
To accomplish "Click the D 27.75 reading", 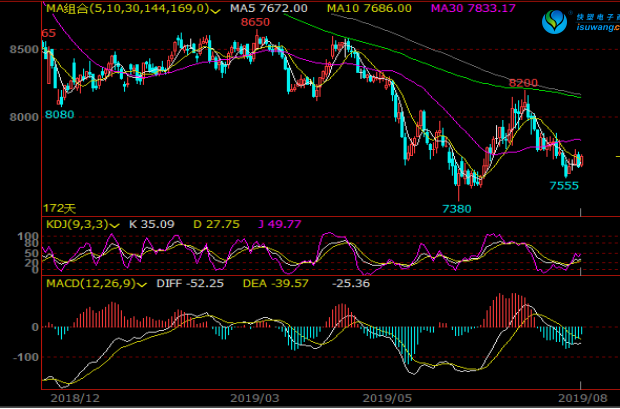I will point(217,224).
